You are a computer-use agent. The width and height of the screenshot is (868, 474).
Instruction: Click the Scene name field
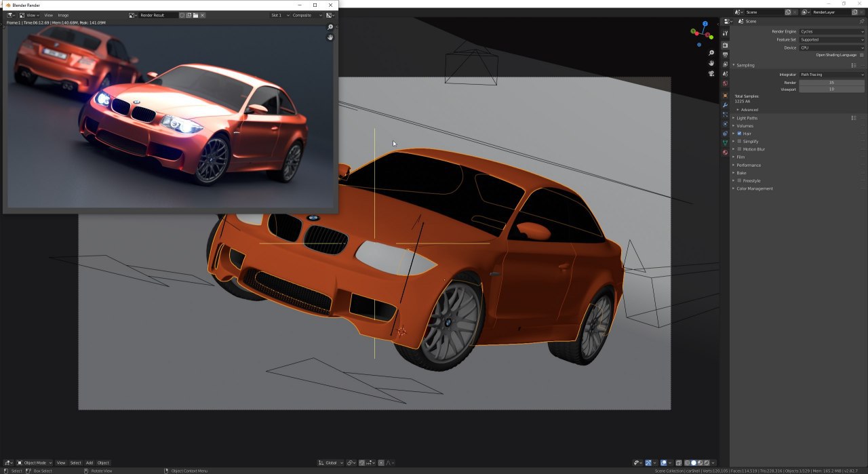click(764, 12)
